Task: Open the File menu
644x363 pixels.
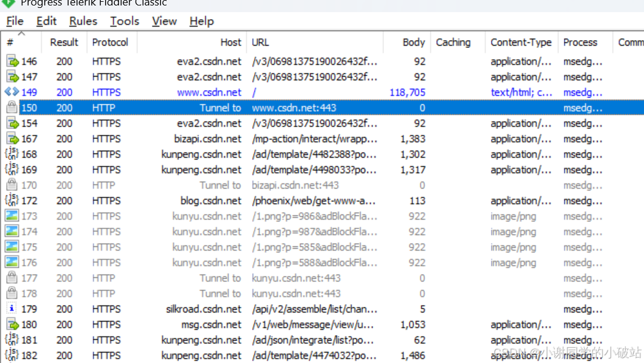Action: tap(15, 21)
